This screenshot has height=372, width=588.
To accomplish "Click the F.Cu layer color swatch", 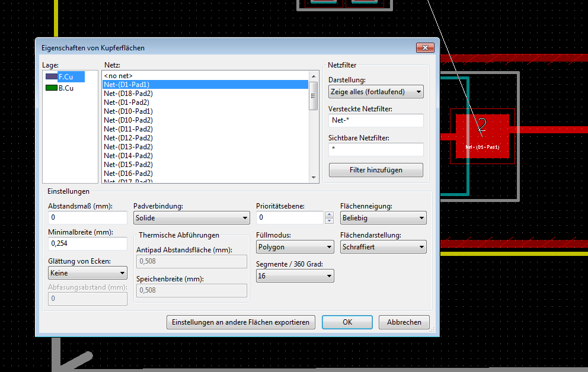I will click(52, 76).
